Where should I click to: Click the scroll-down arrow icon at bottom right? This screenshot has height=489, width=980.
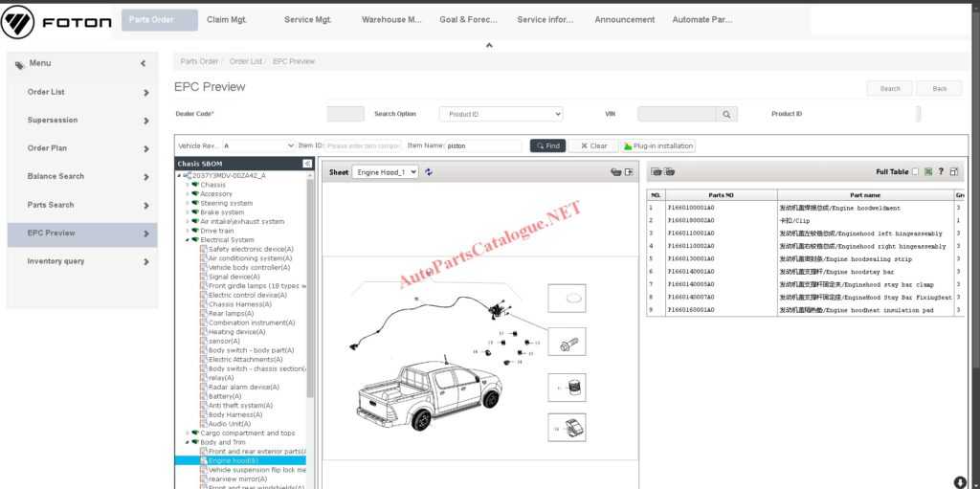(x=960, y=481)
